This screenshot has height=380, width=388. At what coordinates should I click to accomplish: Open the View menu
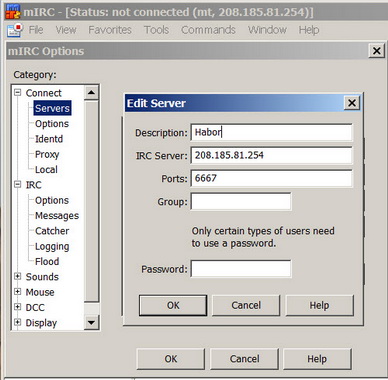[66, 30]
